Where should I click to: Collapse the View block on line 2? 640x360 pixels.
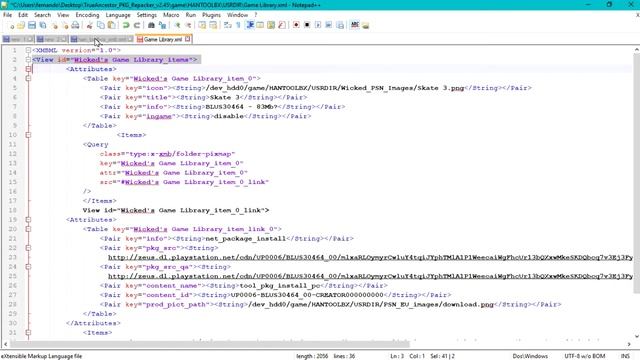click(x=28, y=60)
